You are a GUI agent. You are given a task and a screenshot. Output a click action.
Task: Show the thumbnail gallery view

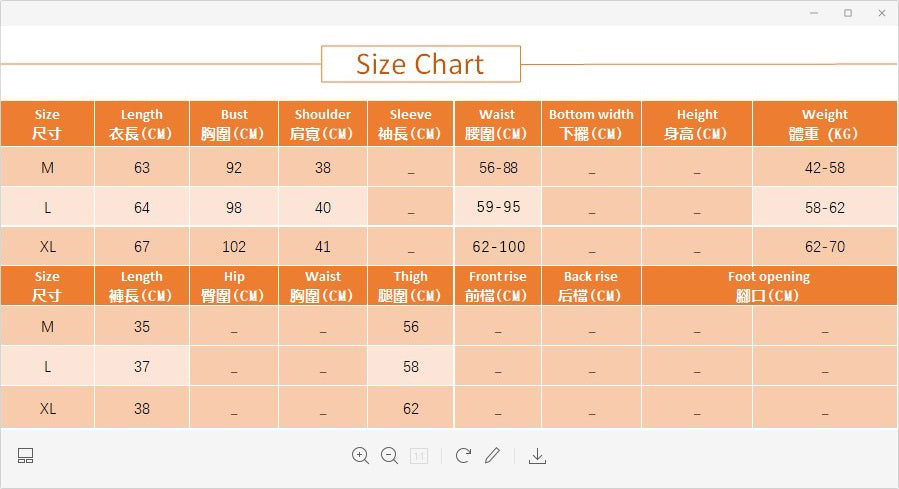click(x=26, y=456)
